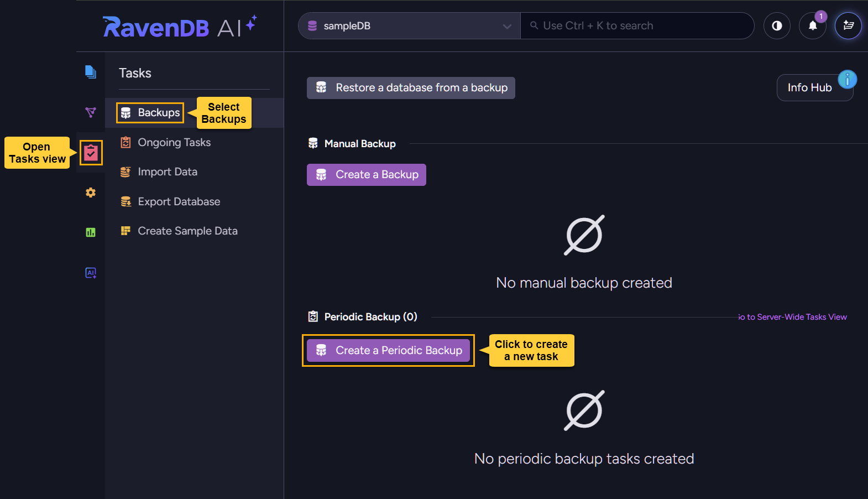Click Create a Periodic Backup button
868x499 pixels.
388,350
